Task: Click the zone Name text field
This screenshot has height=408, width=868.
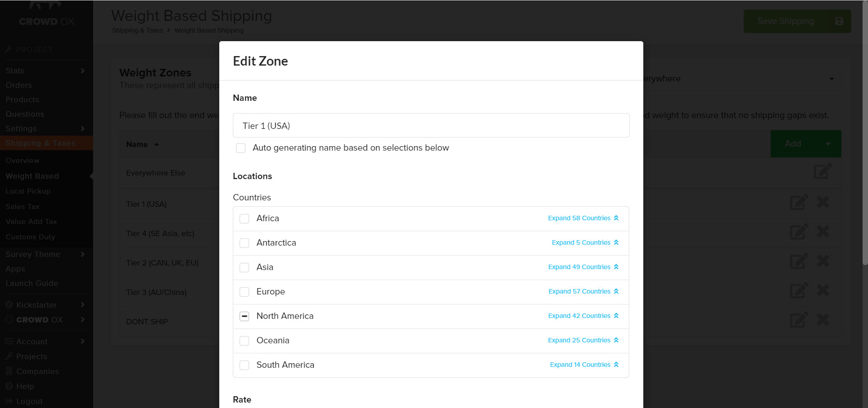Action: tap(431, 126)
